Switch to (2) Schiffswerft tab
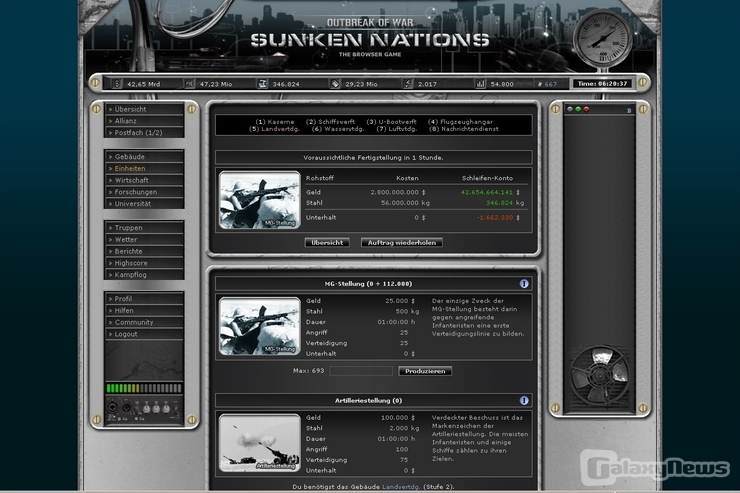Image resolution: width=740 pixels, height=493 pixels. point(330,122)
